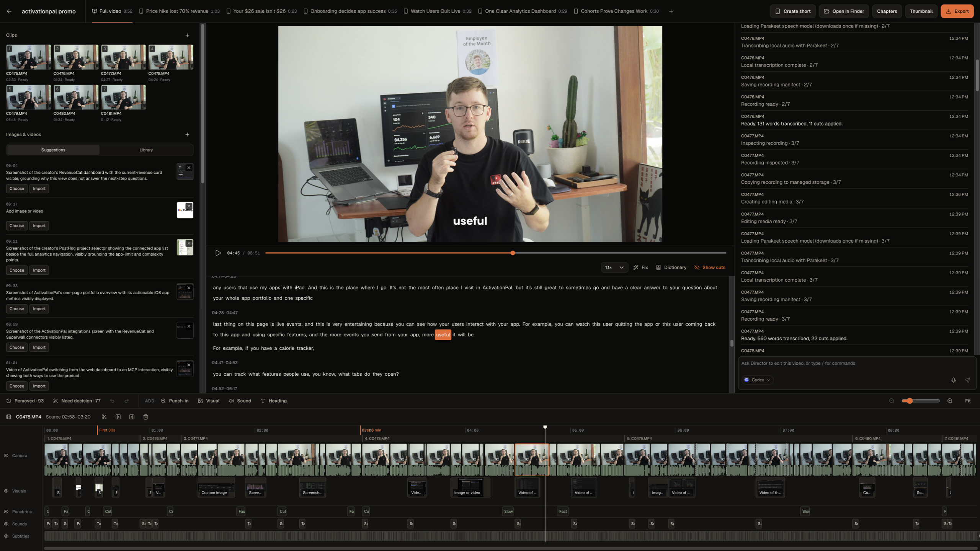Open the Dictionary tool

pyautogui.click(x=671, y=267)
